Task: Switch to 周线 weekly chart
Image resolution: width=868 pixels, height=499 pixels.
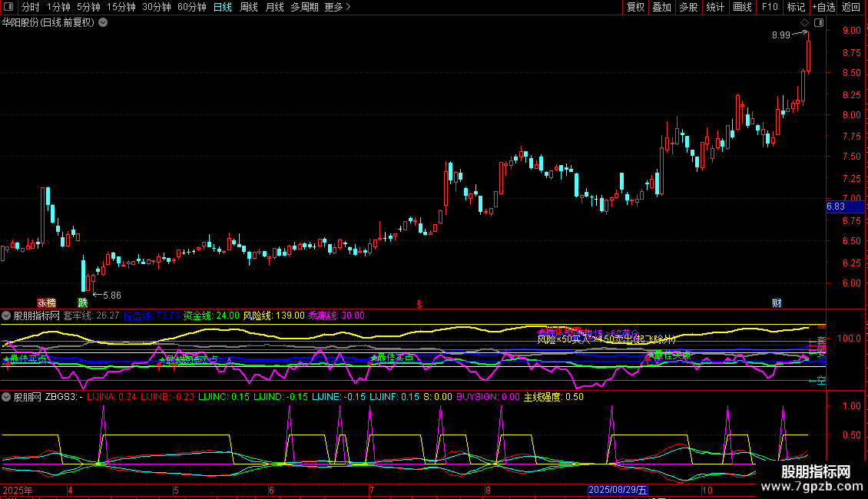Action: (249, 7)
